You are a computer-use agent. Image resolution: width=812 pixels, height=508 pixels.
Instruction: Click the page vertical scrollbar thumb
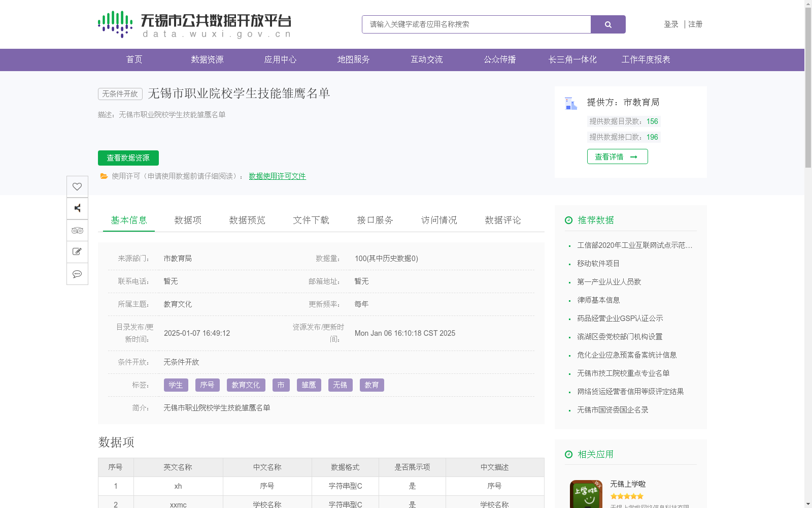(x=808, y=88)
